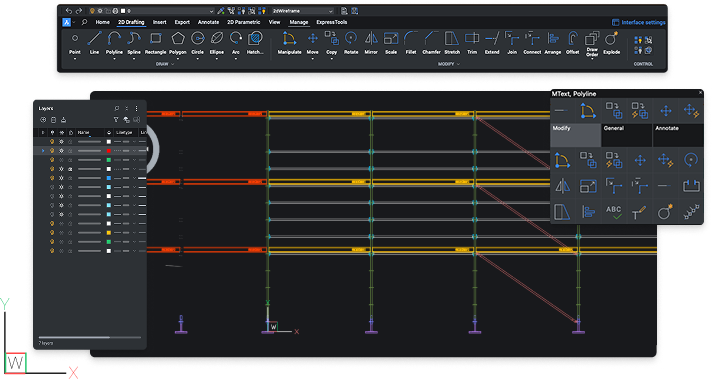Open the Annotate ribbon tab
Viewport: 712px width, 379px height.
[x=208, y=22]
